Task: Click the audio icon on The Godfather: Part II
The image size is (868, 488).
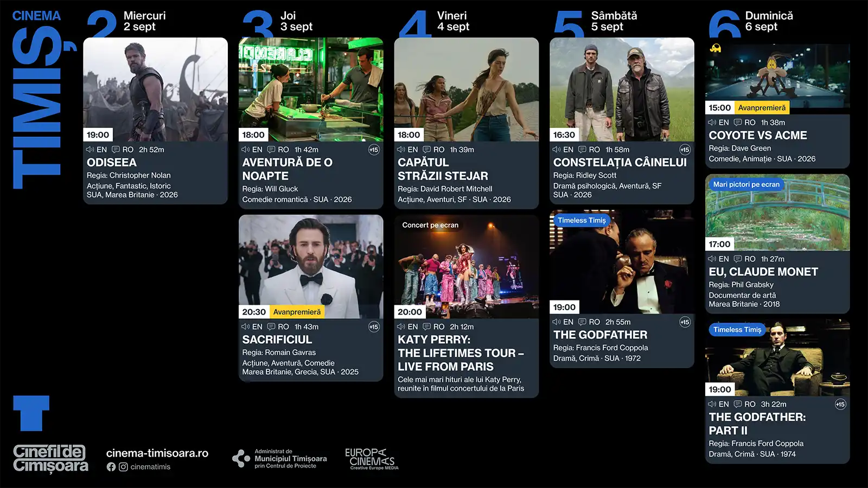Action: tap(712, 404)
